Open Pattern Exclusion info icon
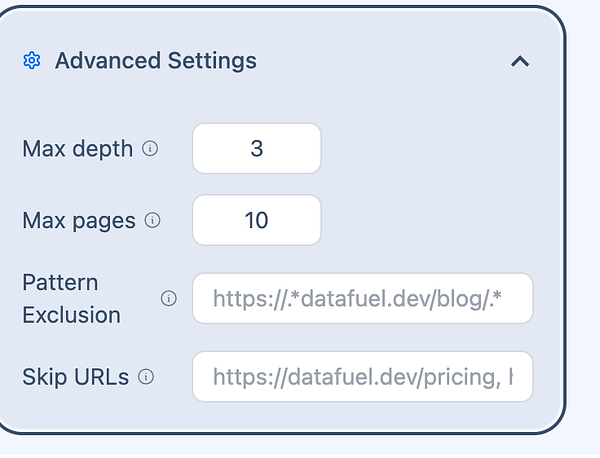600x458 pixels. 168,298
